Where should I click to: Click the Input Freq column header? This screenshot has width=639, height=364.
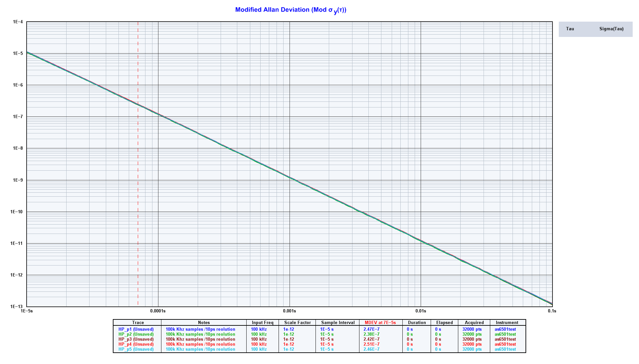click(x=263, y=323)
